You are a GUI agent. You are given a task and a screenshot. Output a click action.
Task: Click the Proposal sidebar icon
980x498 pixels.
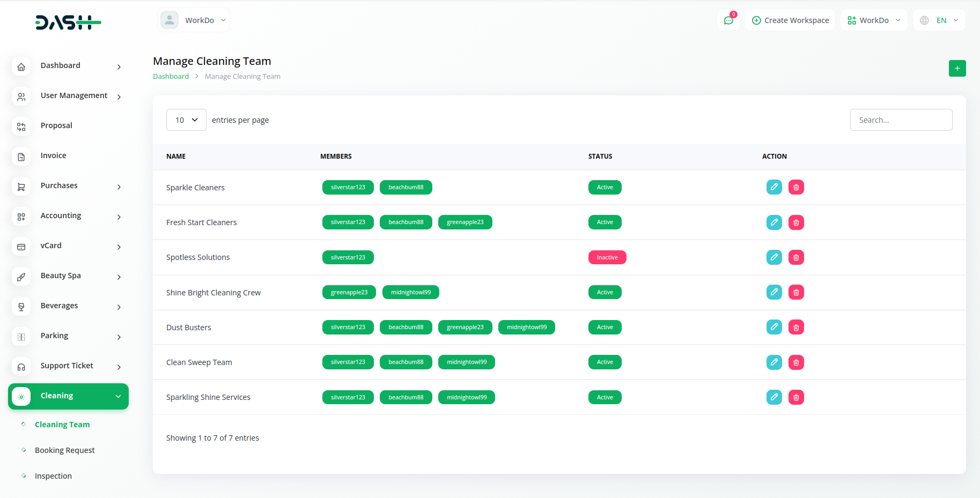21,127
